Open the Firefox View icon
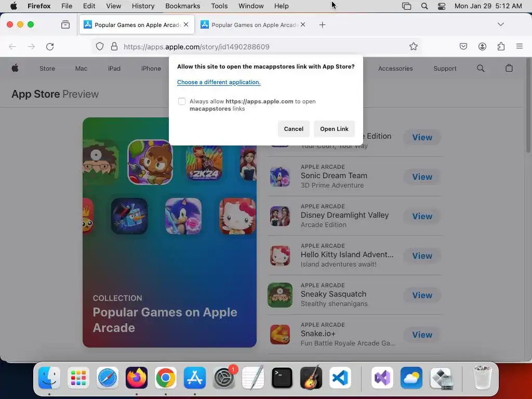 click(65, 24)
